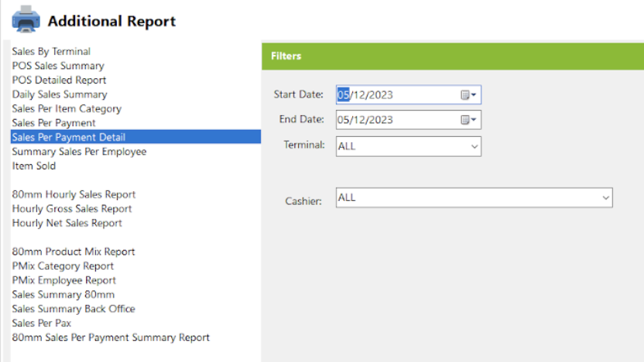
Task: Open Daily Sales Summary report
Action: pos(60,94)
